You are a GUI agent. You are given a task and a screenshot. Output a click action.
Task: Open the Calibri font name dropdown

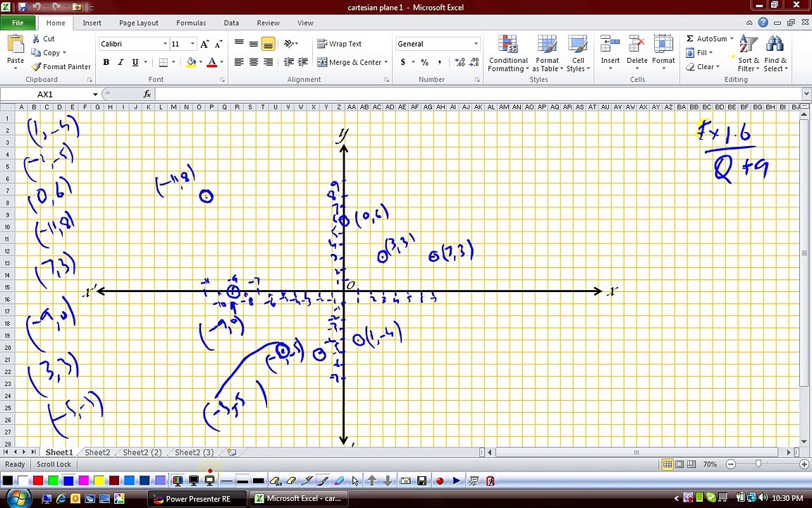(x=165, y=44)
